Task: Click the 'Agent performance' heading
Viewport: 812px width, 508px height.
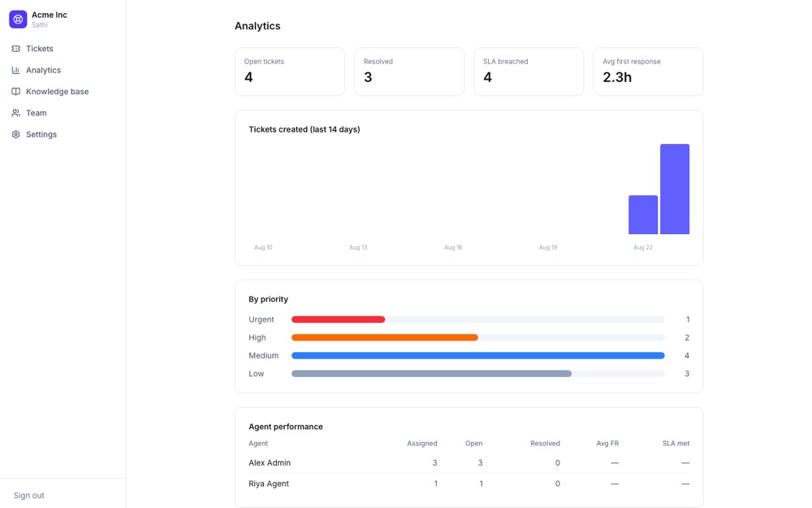Action: pos(286,427)
